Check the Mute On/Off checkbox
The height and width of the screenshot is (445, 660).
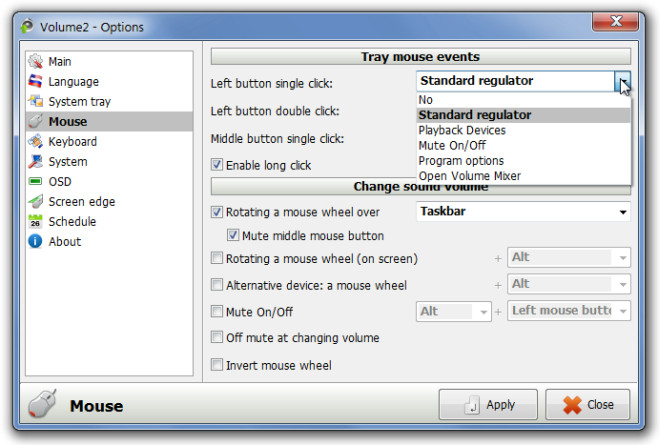(x=217, y=312)
